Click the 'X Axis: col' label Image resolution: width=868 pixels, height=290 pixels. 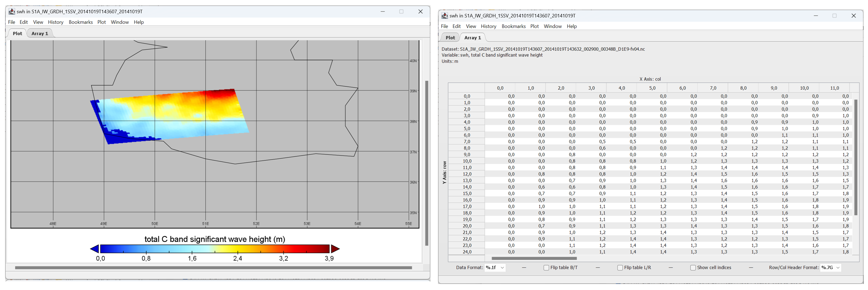tap(650, 79)
